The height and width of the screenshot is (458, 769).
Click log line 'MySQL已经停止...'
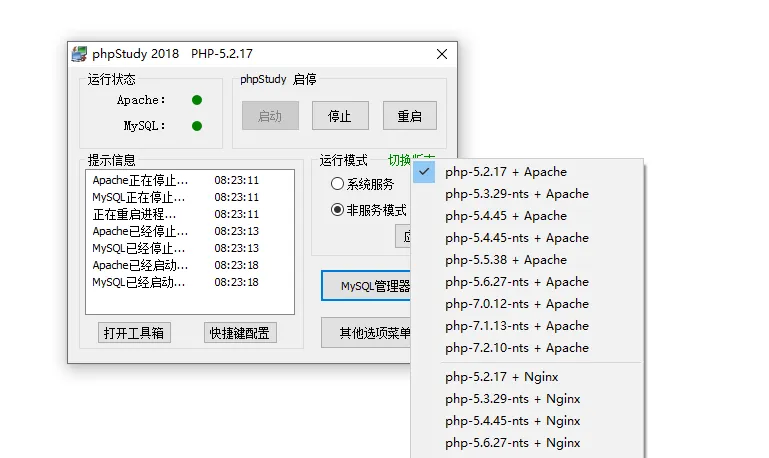tap(176, 248)
